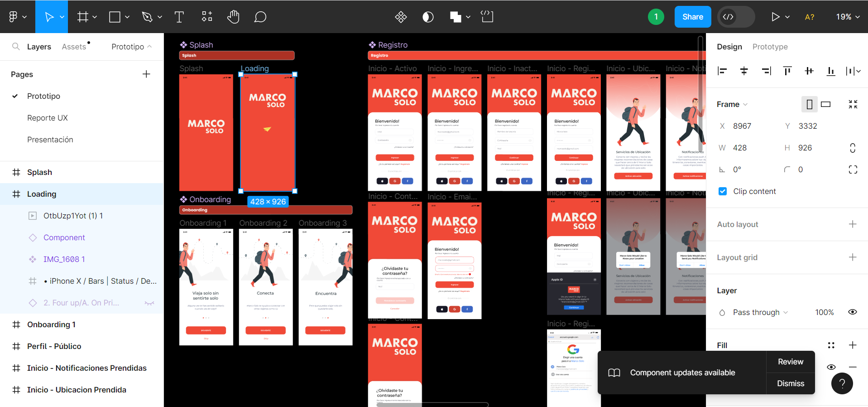The height and width of the screenshot is (407, 868).
Task: Switch to Assets tab
Action: tap(74, 47)
